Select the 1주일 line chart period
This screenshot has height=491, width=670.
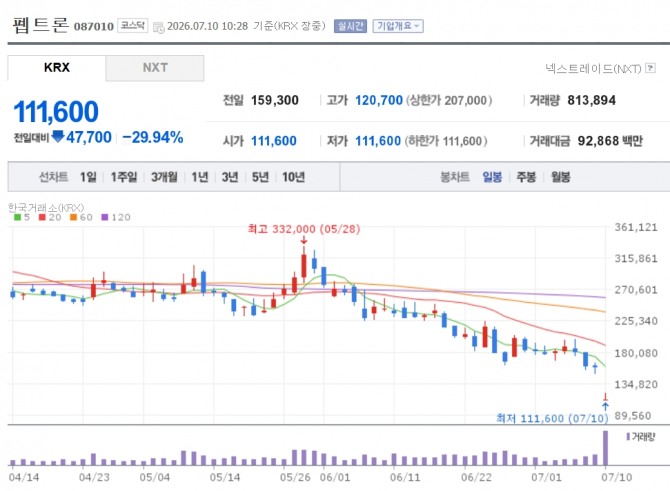(124, 176)
